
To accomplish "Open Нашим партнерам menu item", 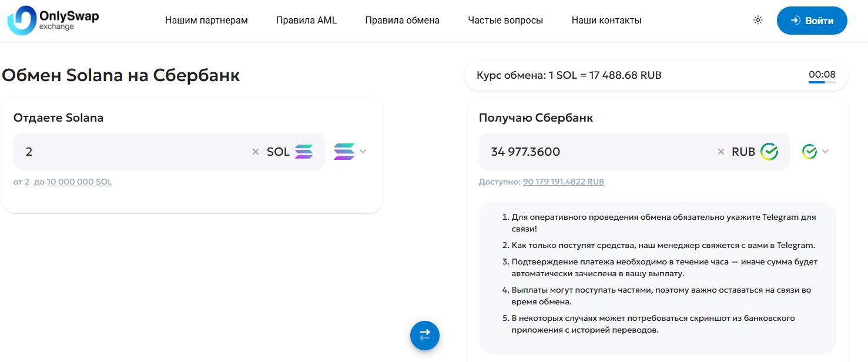I will point(206,21).
